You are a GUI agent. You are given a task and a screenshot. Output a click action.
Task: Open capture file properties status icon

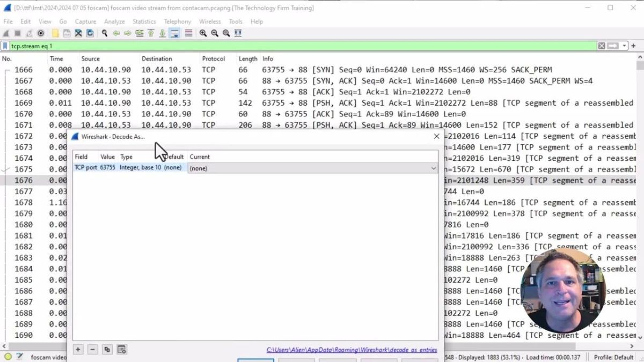coord(20,357)
